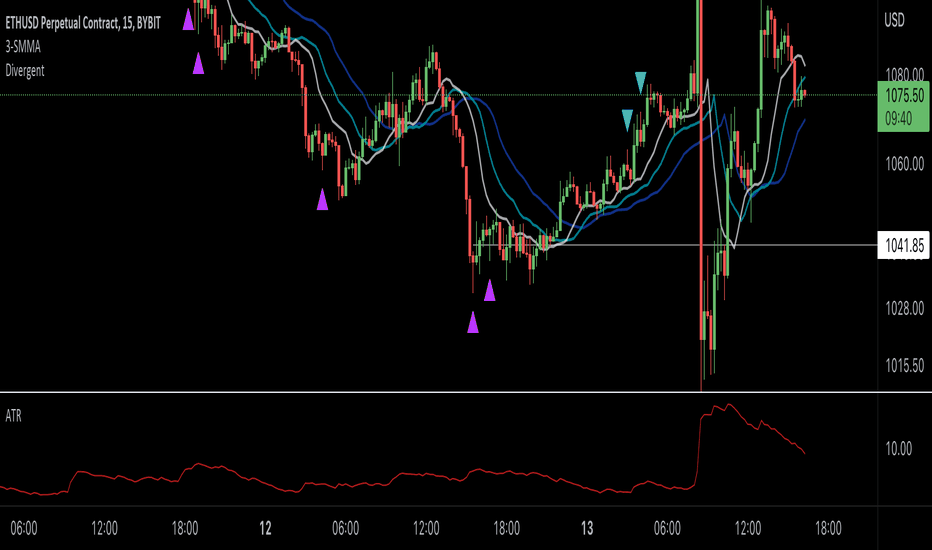Click the date label 13 on time axis
This screenshot has height=550, width=932.
click(587, 528)
